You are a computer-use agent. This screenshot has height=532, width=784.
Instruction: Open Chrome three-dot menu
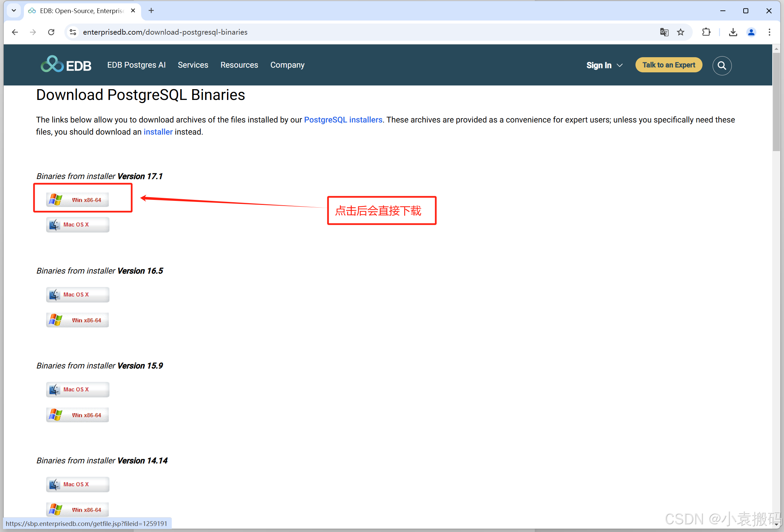point(769,32)
